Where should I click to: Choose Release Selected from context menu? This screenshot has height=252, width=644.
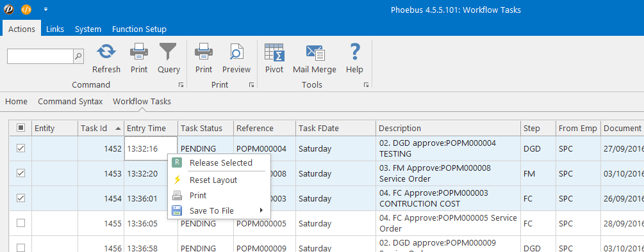(219, 162)
